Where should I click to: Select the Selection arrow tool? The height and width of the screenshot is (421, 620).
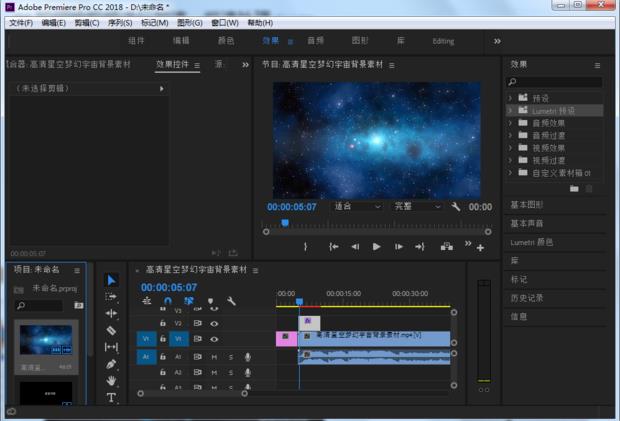(111, 280)
